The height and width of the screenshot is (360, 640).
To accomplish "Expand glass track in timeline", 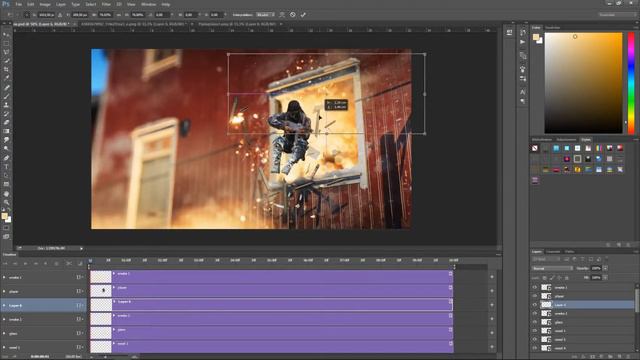I will pos(4,333).
